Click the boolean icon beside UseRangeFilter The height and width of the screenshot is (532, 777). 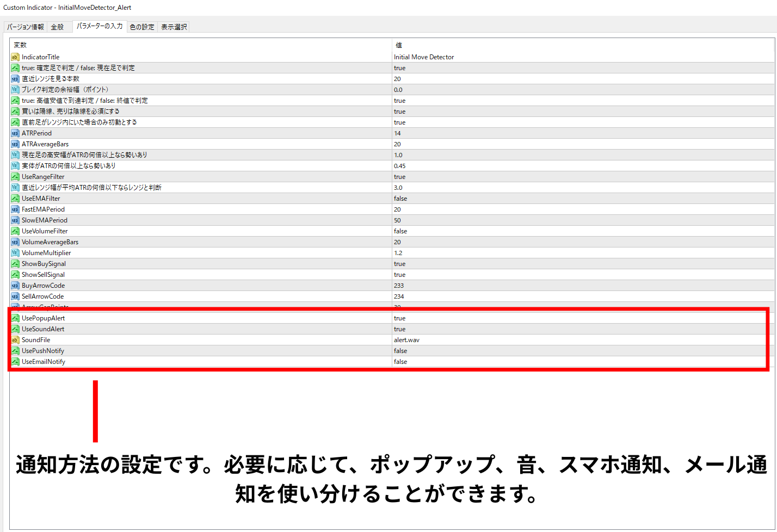pos(15,177)
